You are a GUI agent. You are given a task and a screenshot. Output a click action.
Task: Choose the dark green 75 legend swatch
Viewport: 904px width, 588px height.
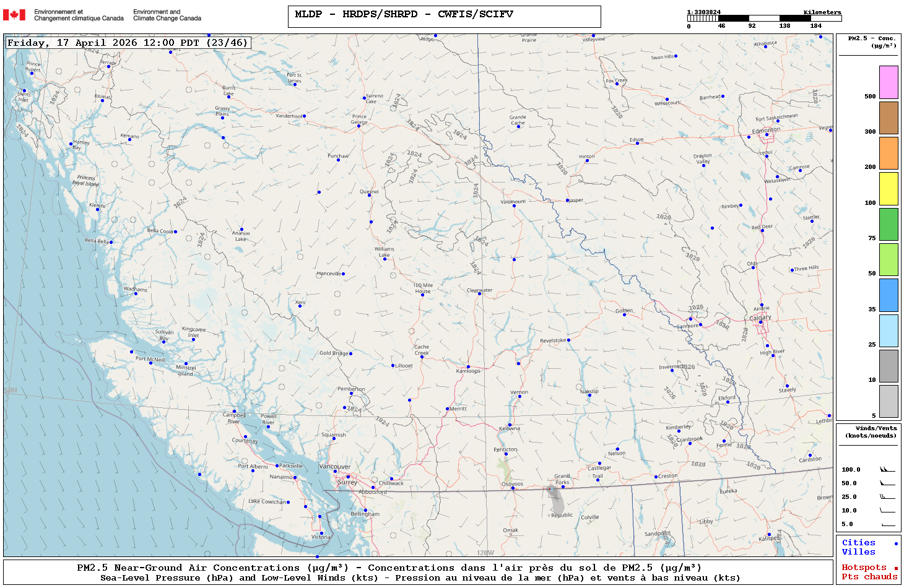889,224
